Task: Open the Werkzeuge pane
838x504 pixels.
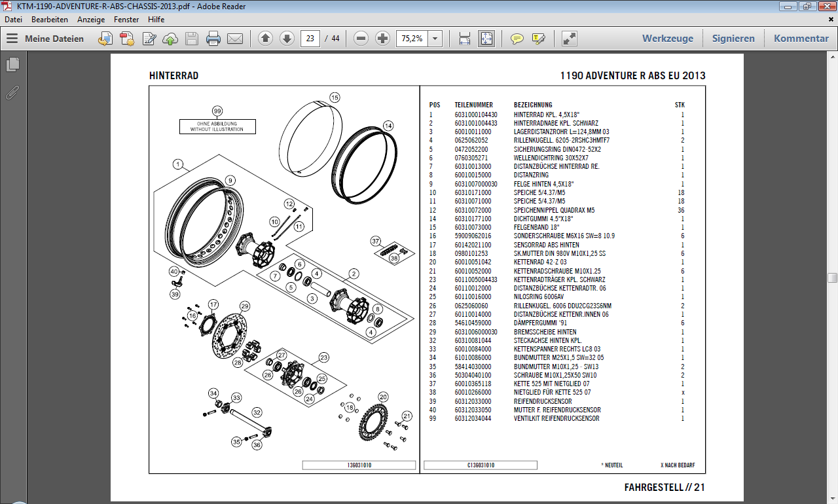Action: tap(667, 39)
